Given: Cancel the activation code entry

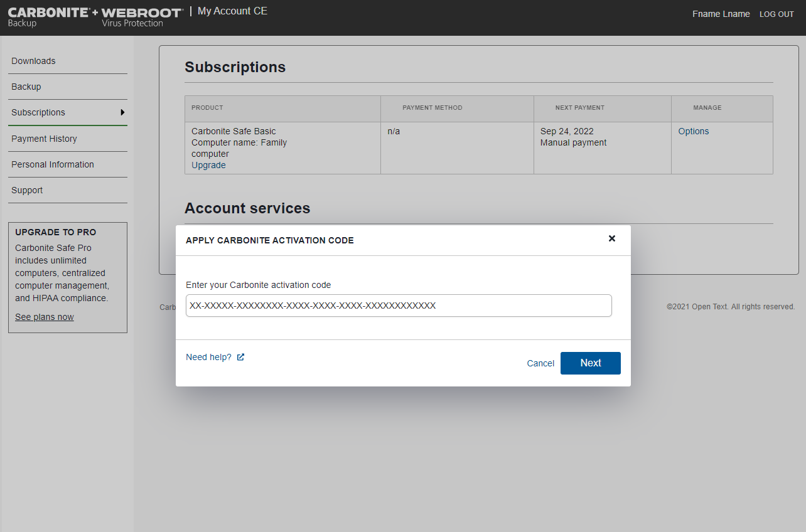Looking at the screenshot, I should [540, 363].
